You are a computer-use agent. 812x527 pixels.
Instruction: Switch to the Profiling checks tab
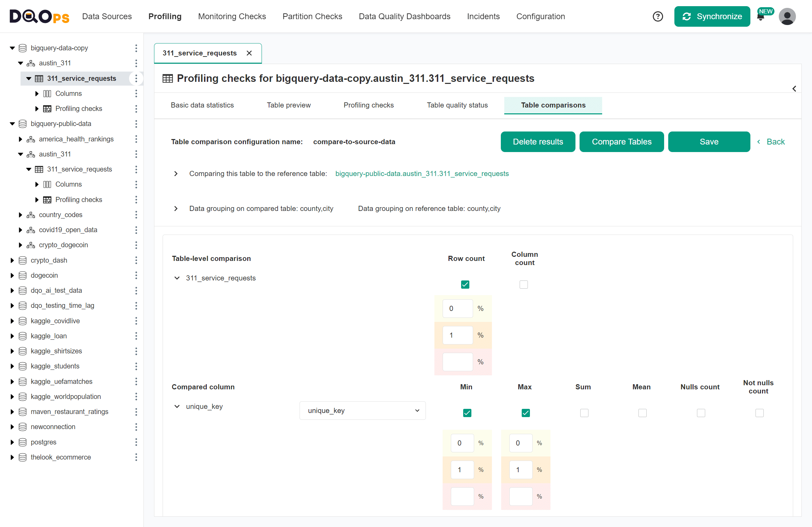[x=369, y=105]
